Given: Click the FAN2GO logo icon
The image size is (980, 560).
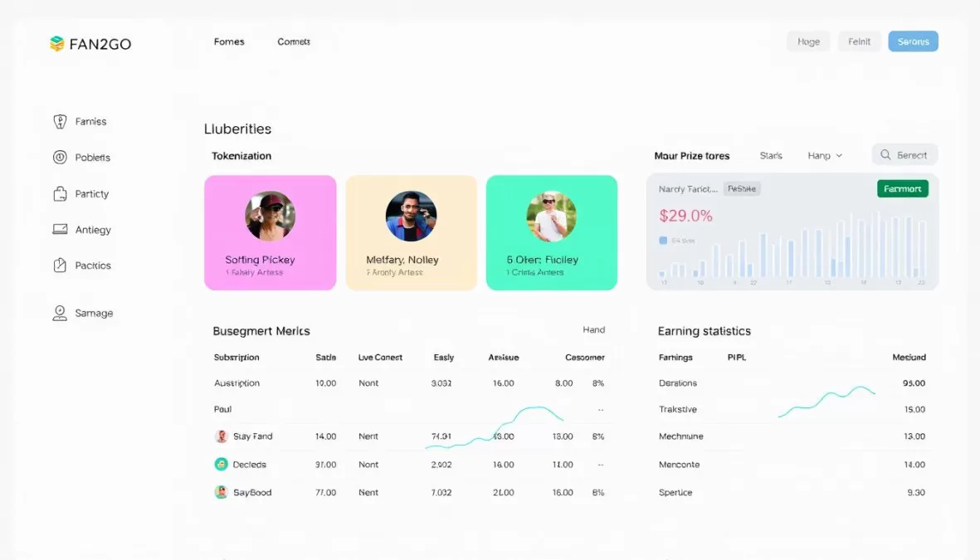Looking at the screenshot, I should point(56,42).
